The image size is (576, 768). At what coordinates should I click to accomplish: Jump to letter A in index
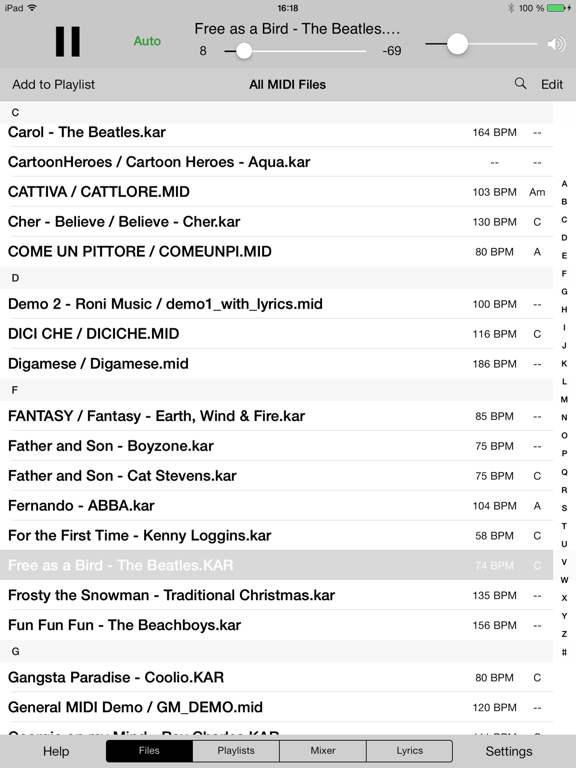click(564, 184)
